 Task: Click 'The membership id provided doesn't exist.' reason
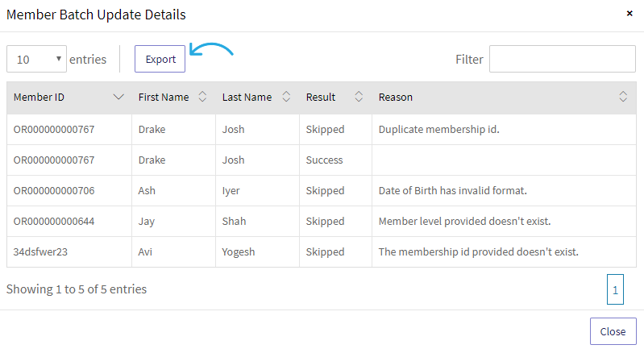pos(479,251)
